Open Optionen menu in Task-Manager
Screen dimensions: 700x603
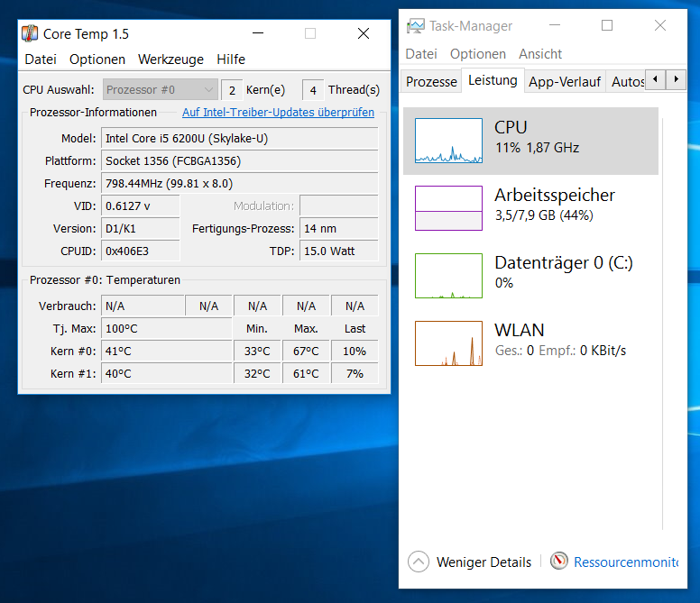(x=478, y=54)
